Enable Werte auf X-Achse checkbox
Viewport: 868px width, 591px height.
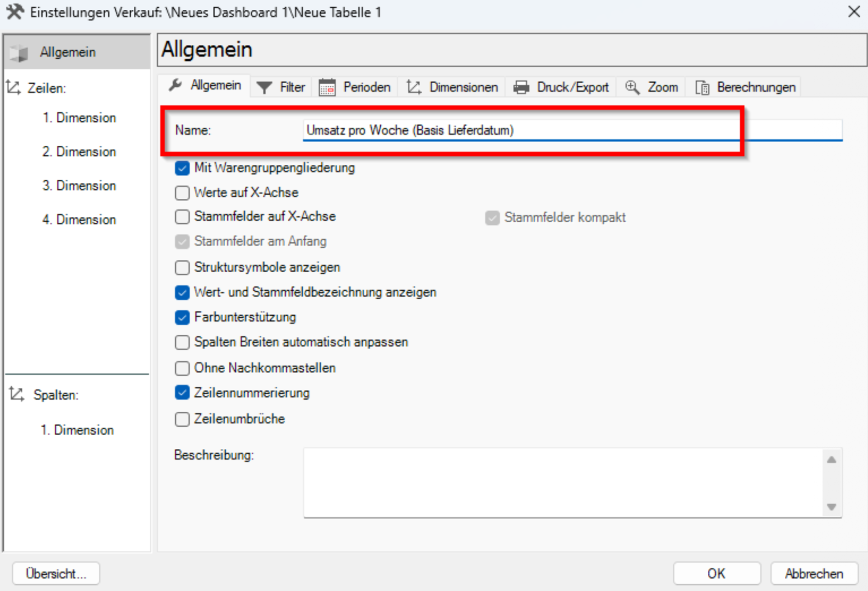click(x=182, y=193)
